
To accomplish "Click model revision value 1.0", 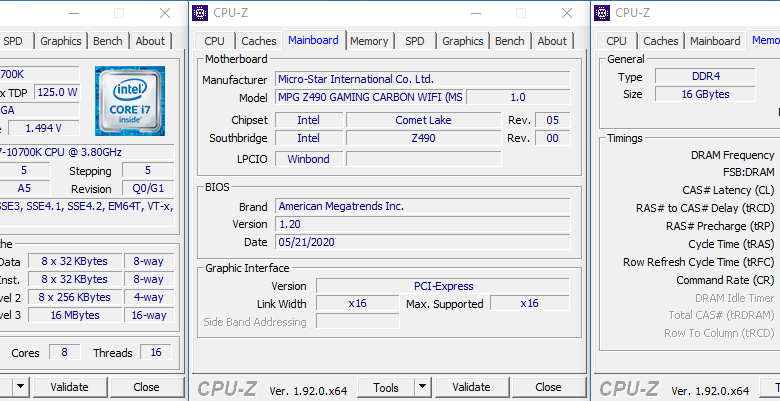I will click(x=518, y=97).
